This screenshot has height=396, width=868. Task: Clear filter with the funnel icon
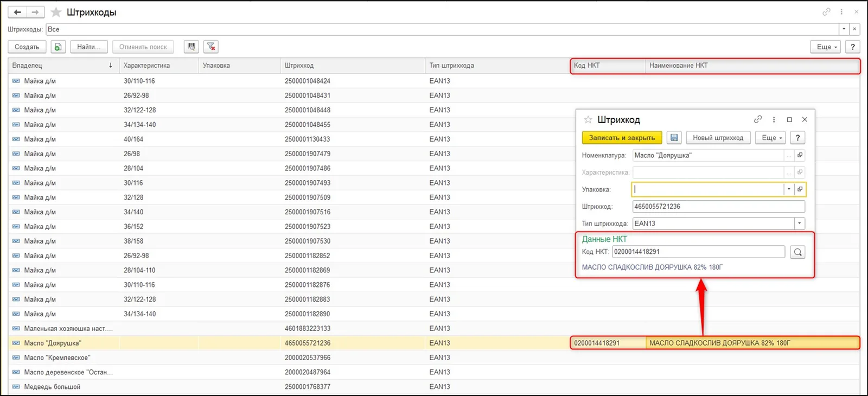pos(211,47)
